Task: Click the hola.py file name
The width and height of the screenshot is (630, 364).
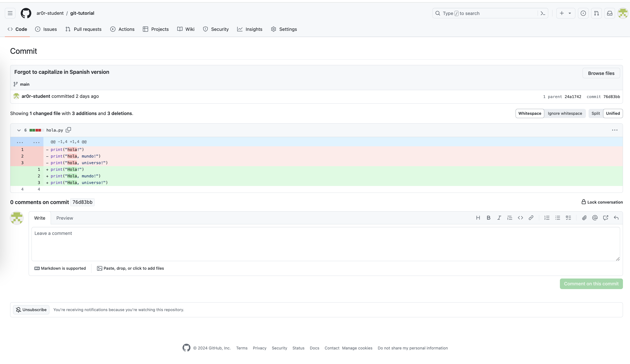Action: [55, 130]
